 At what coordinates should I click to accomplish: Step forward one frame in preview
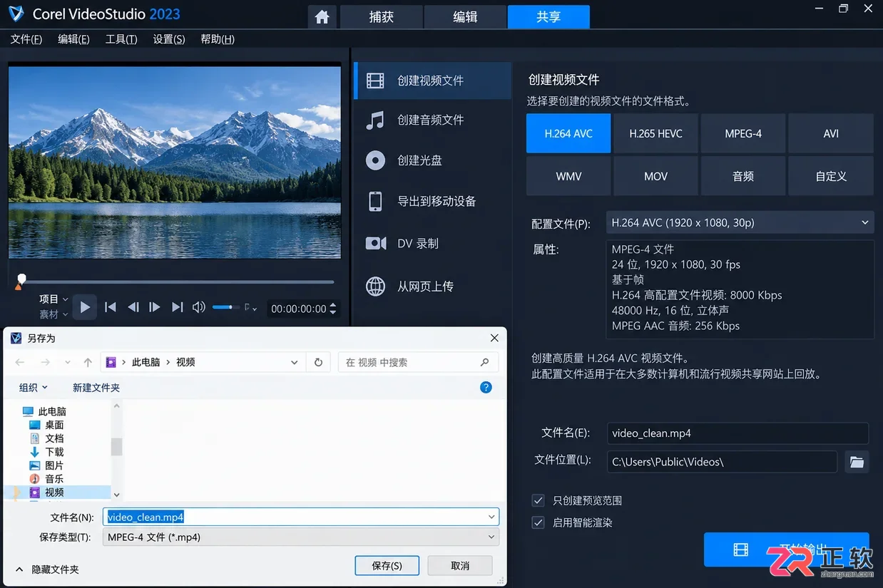click(154, 307)
